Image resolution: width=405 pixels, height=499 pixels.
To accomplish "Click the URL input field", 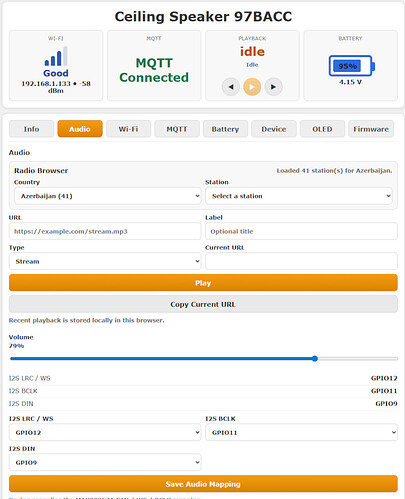I will (x=105, y=231).
